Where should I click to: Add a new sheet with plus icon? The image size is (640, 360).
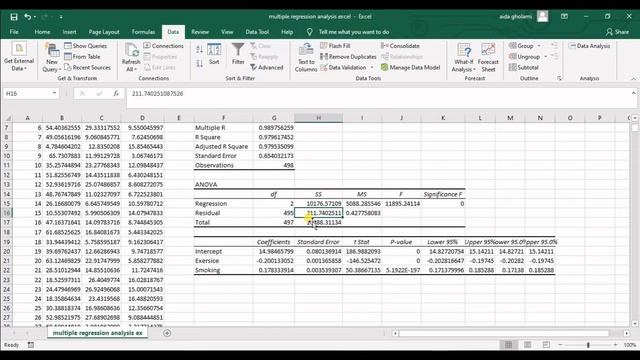(167, 333)
